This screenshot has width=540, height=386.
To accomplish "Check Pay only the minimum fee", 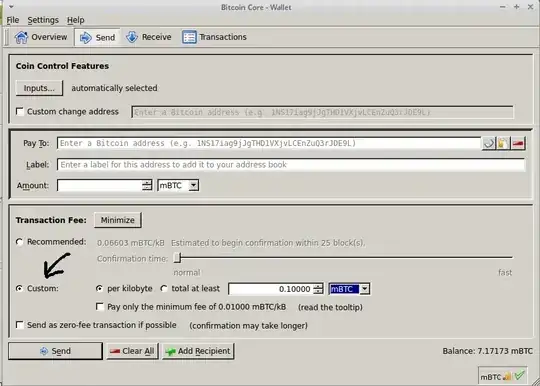I will point(100,306).
